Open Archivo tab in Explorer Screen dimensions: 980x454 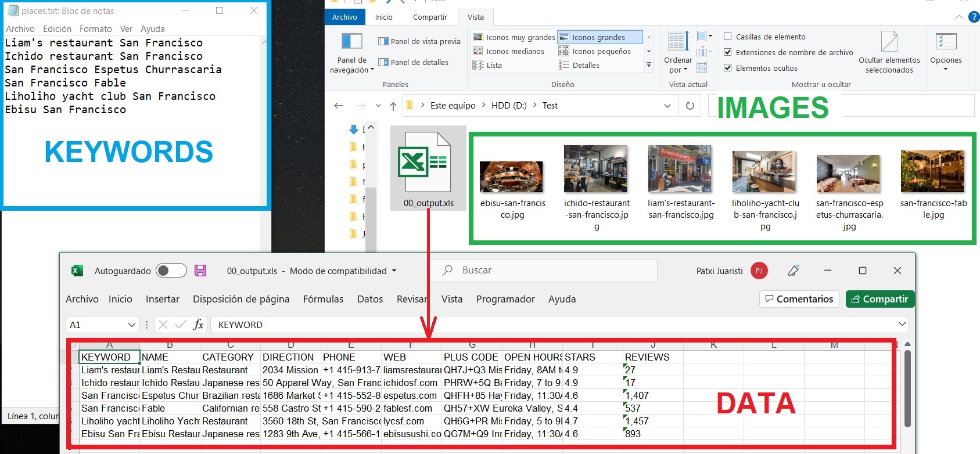pyautogui.click(x=344, y=17)
